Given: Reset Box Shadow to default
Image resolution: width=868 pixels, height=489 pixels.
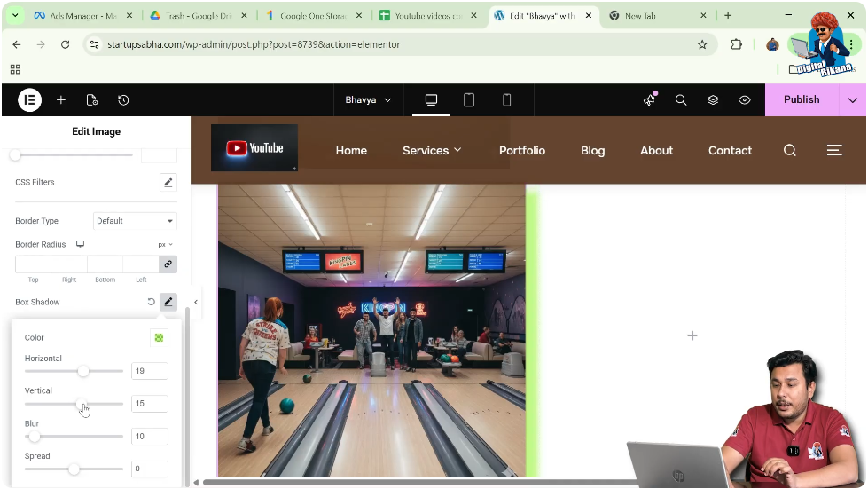Looking at the screenshot, I should [x=151, y=302].
